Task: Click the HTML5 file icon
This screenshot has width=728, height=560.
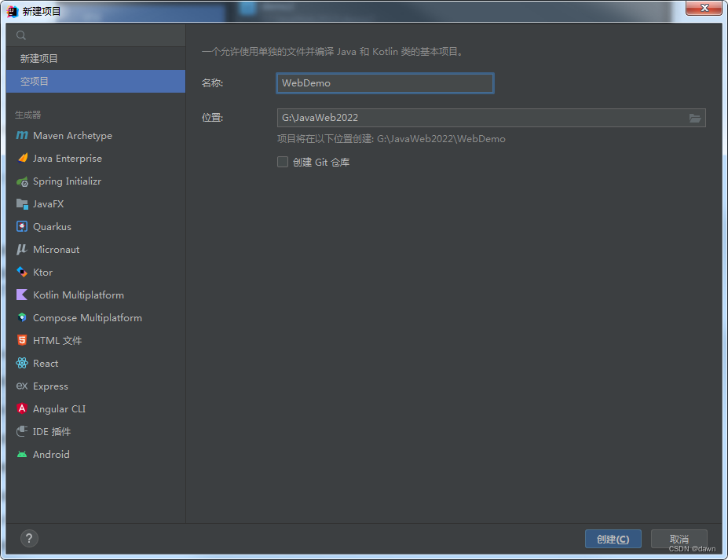Action: [x=22, y=340]
